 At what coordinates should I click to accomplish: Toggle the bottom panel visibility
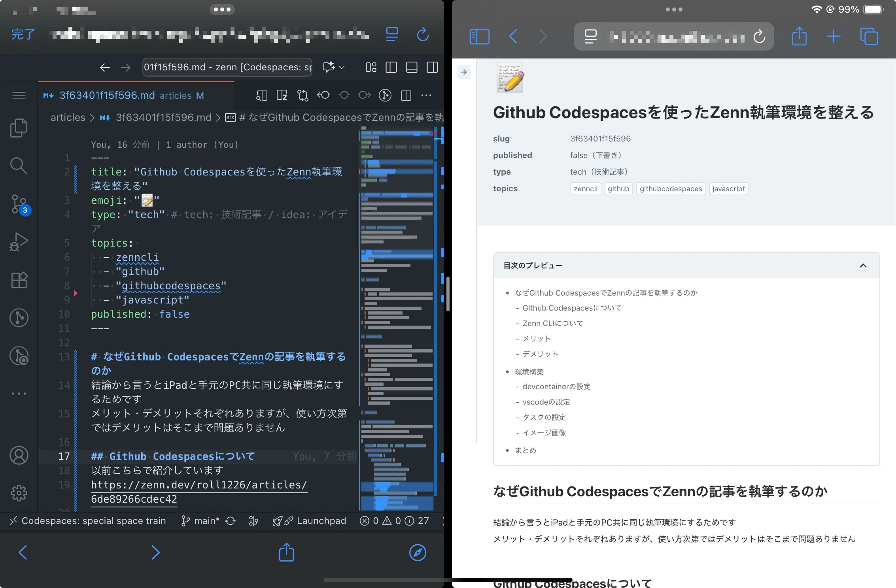[411, 67]
